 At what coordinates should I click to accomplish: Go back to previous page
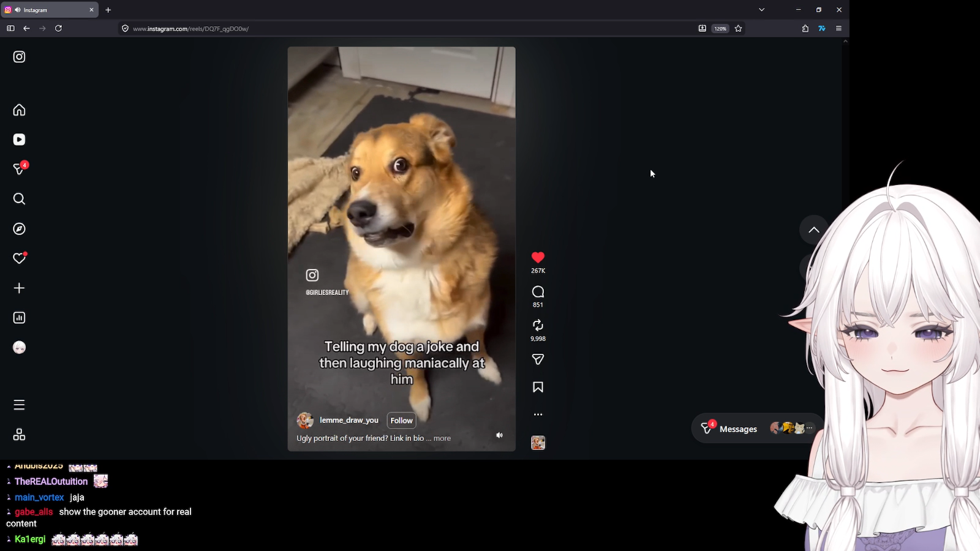(x=26, y=28)
